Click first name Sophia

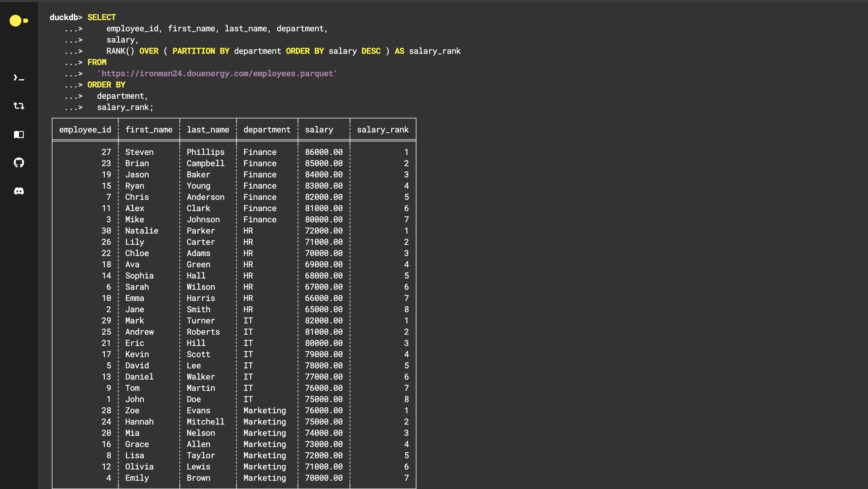[139, 276]
